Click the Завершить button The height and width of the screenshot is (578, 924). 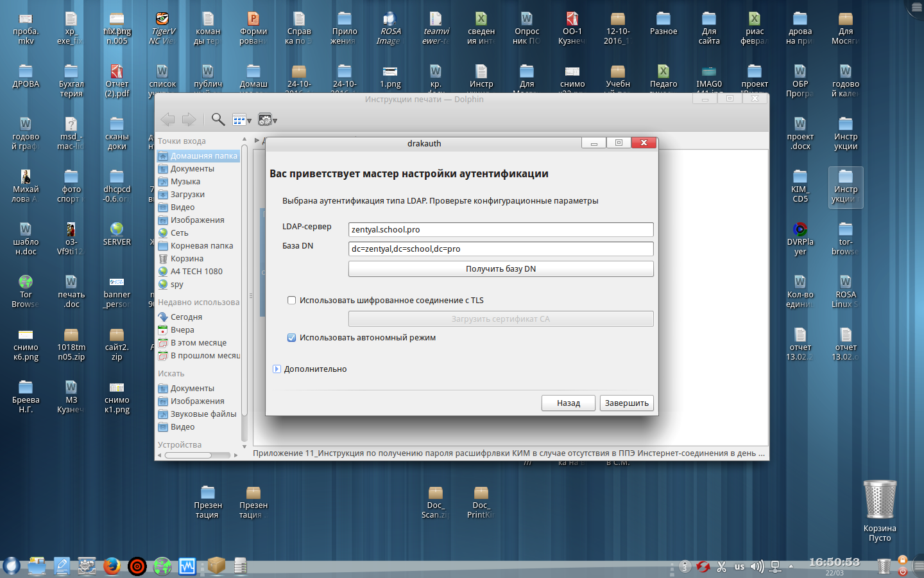click(627, 403)
